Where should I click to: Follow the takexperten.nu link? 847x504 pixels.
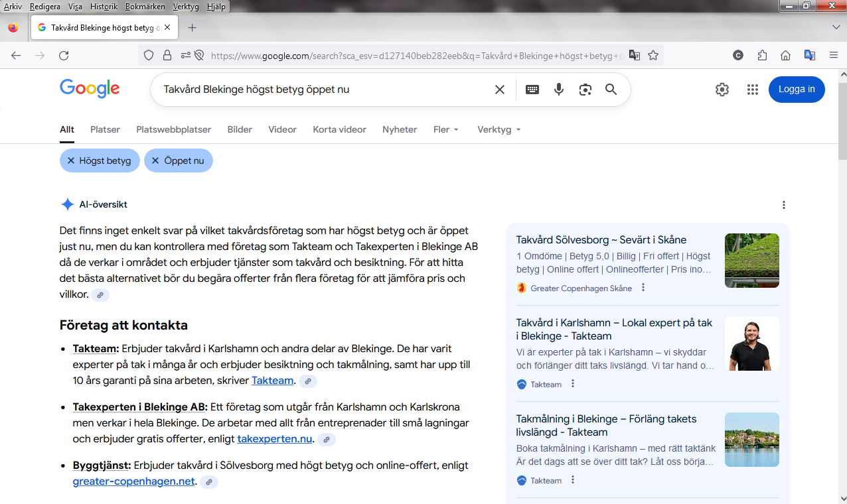(x=274, y=439)
